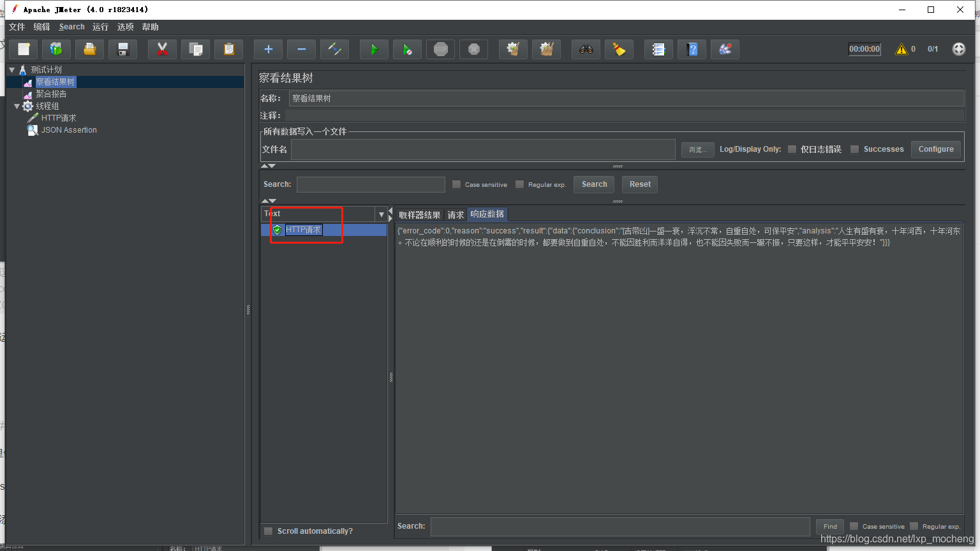Open an existing test plan file icon

tap(90, 49)
